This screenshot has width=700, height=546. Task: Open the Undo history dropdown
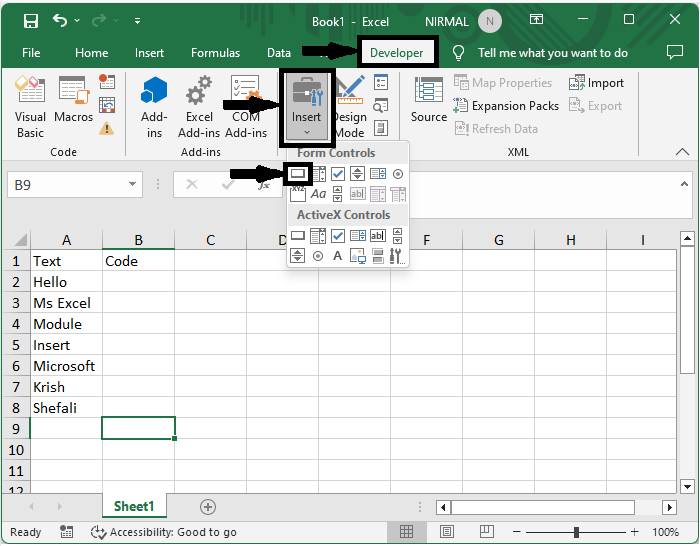click(77, 21)
